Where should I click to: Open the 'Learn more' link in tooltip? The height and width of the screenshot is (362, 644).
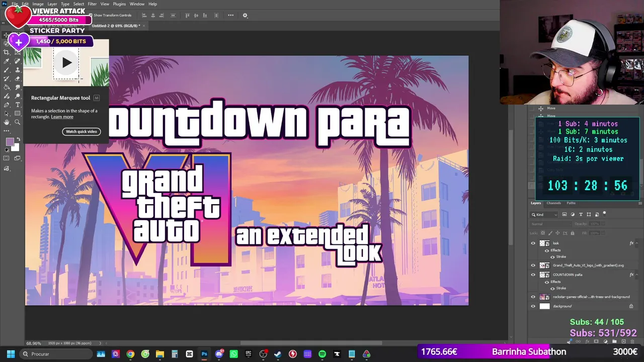62,117
